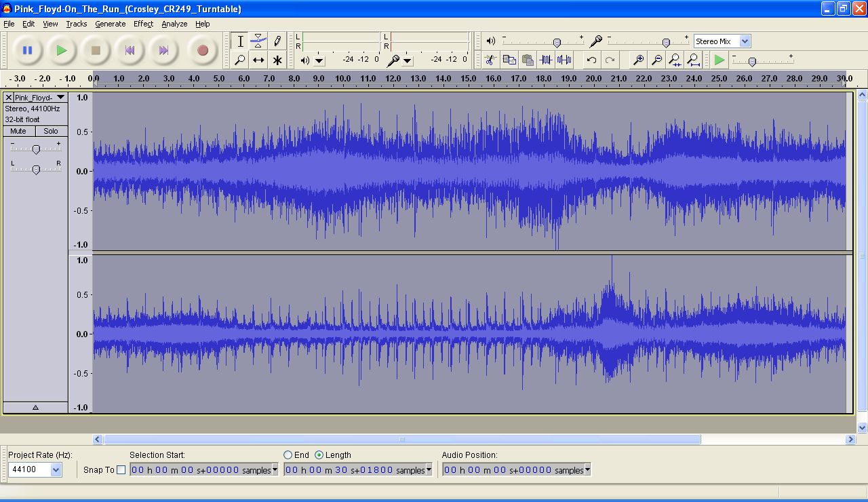Open the Effect menu

(x=143, y=24)
